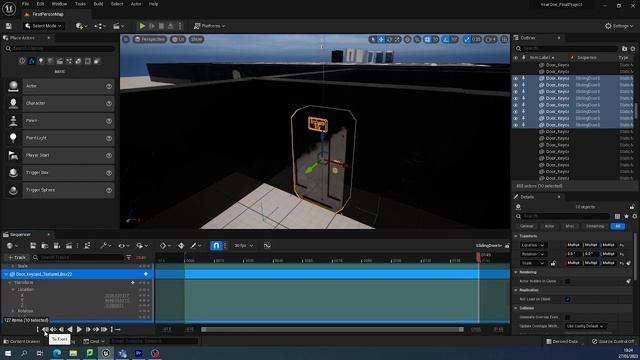Add the Actor item from Place Actors
Image resolution: width=640 pixels, height=360 pixels.
[60, 86]
